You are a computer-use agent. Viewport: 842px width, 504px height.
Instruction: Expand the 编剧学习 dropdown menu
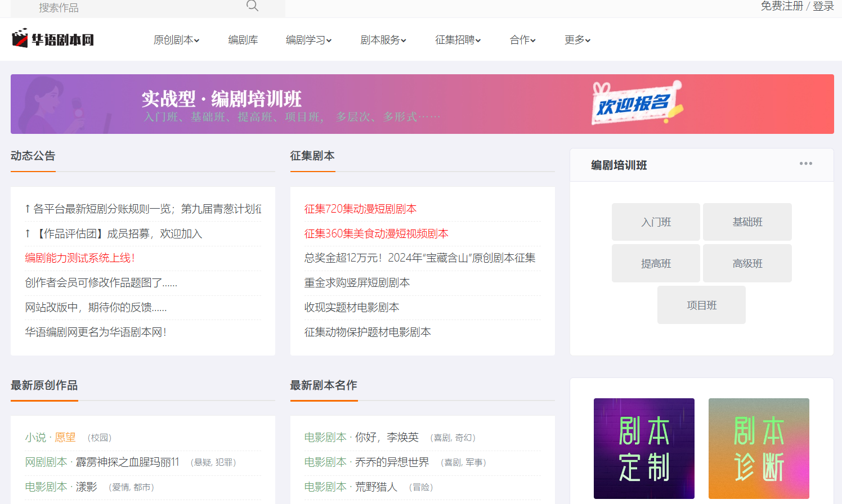[308, 40]
